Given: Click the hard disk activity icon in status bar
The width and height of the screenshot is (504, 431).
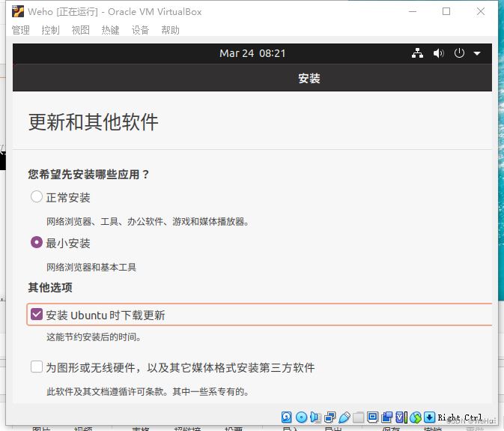Looking at the screenshot, I should tap(287, 418).
